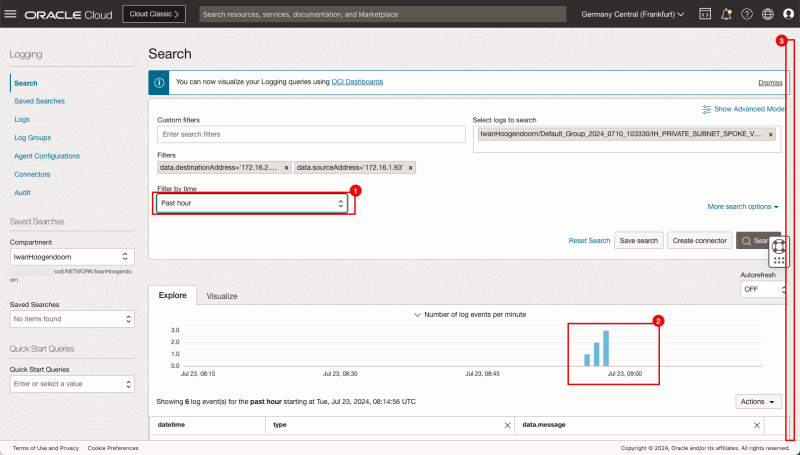
Task: Remove the data.sourceAddress filter chip
Action: (x=410, y=168)
